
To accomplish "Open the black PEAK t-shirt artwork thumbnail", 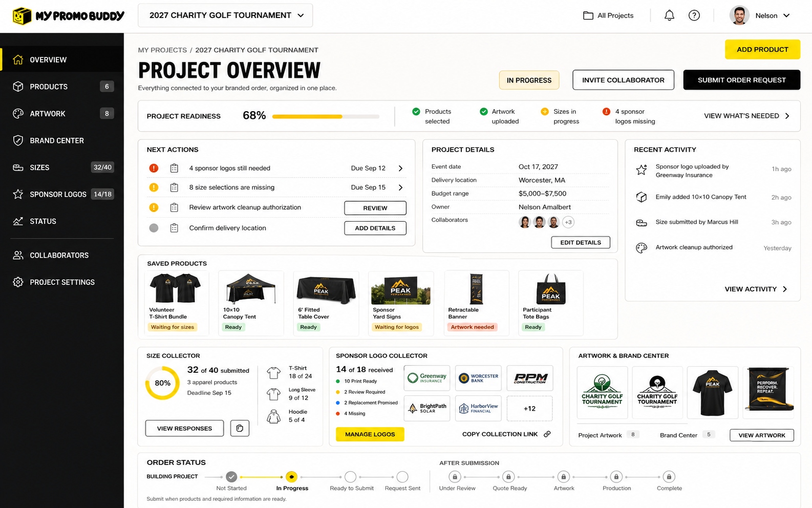I will click(713, 392).
